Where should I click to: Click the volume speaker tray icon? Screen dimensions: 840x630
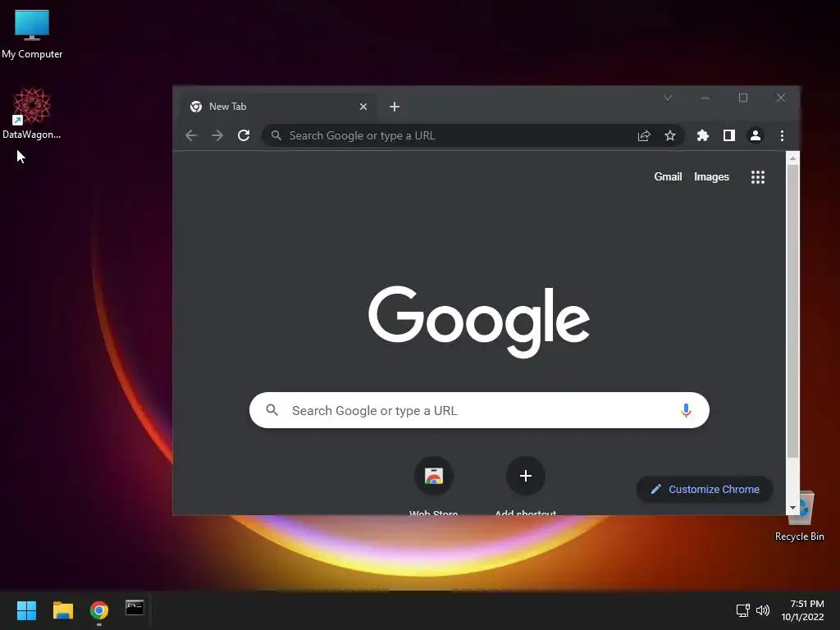(763, 610)
